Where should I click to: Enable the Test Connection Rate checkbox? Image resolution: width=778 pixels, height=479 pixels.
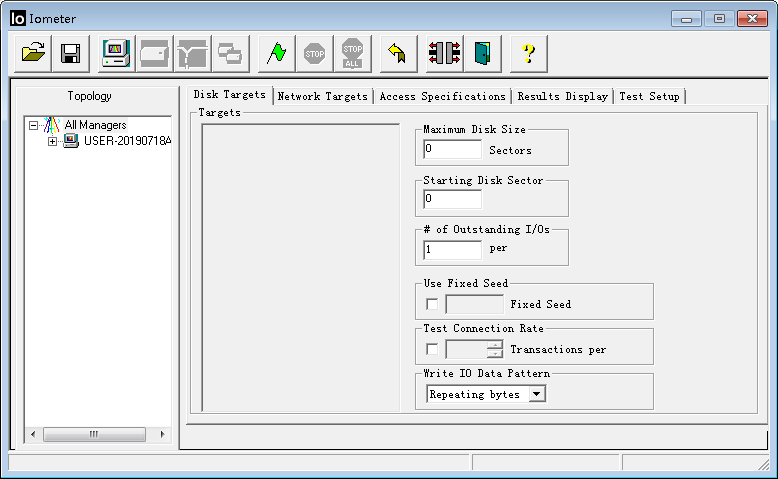tap(432, 349)
